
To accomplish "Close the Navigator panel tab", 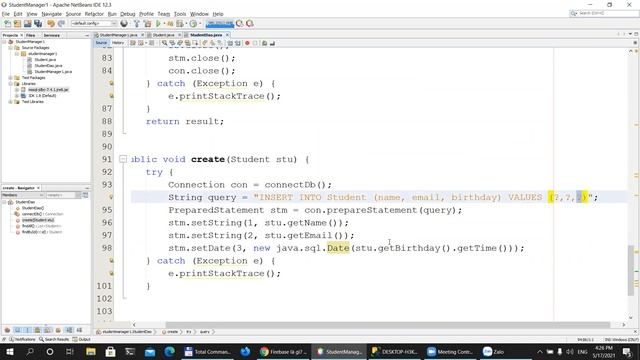I will [38, 188].
